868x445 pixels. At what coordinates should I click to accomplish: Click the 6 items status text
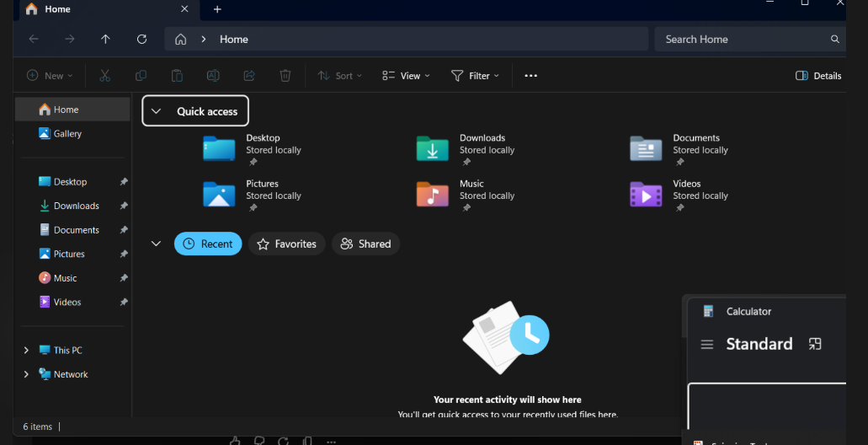pos(38,426)
